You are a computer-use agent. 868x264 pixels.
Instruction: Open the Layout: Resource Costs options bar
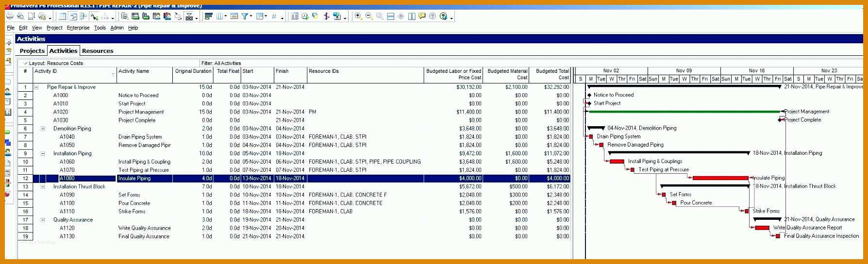point(109,63)
